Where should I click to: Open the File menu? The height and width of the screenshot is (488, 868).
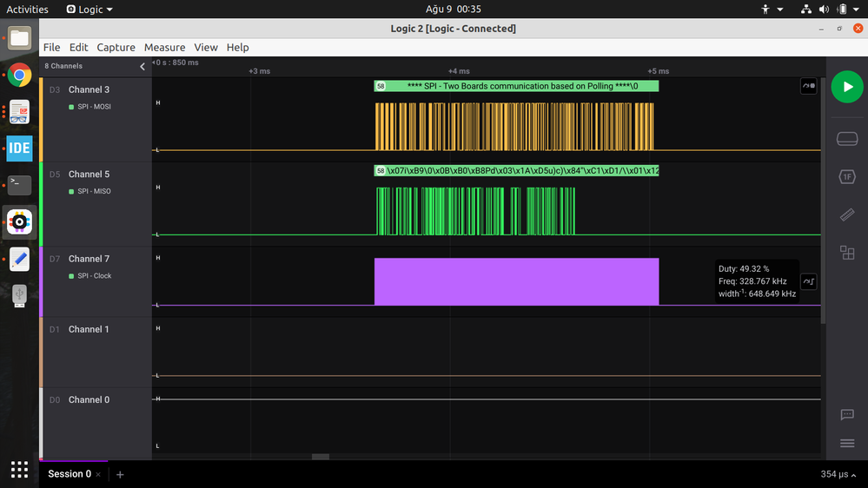pos(51,48)
